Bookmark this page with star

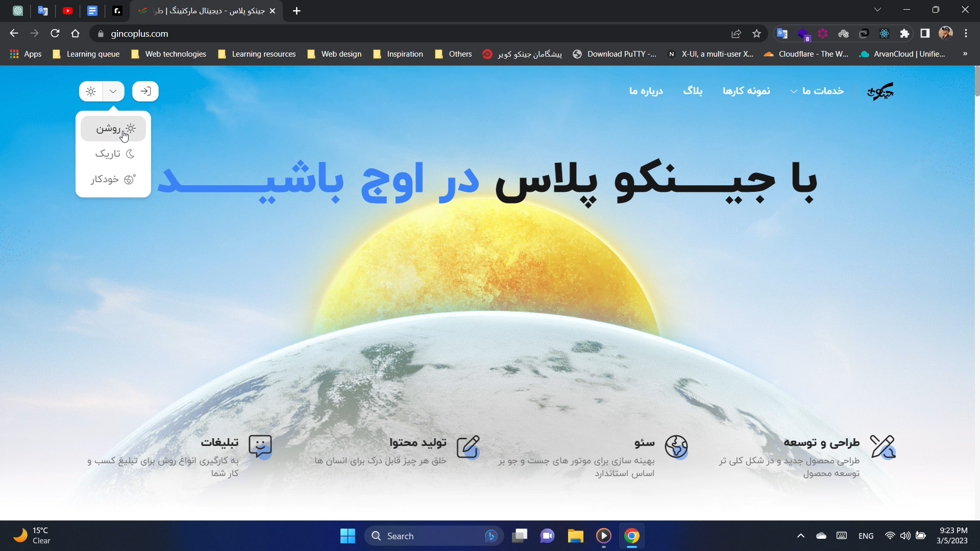[756, 34]
